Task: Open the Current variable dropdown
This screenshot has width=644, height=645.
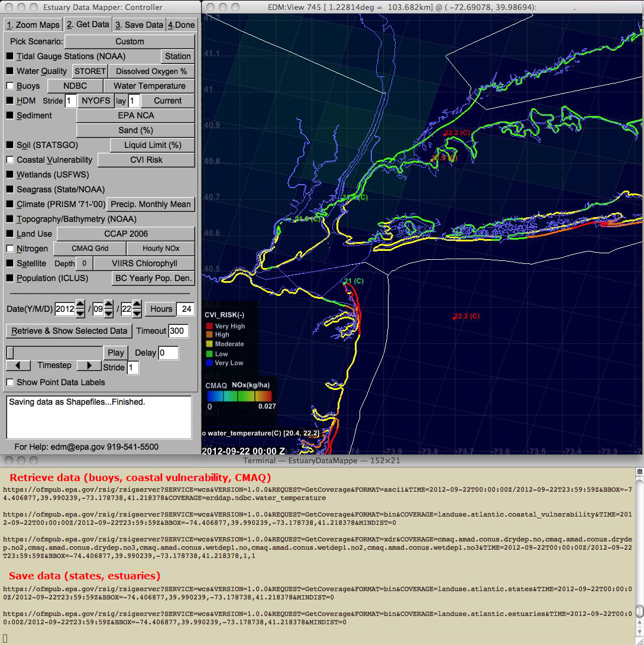Action: click(x=168, y=101)
